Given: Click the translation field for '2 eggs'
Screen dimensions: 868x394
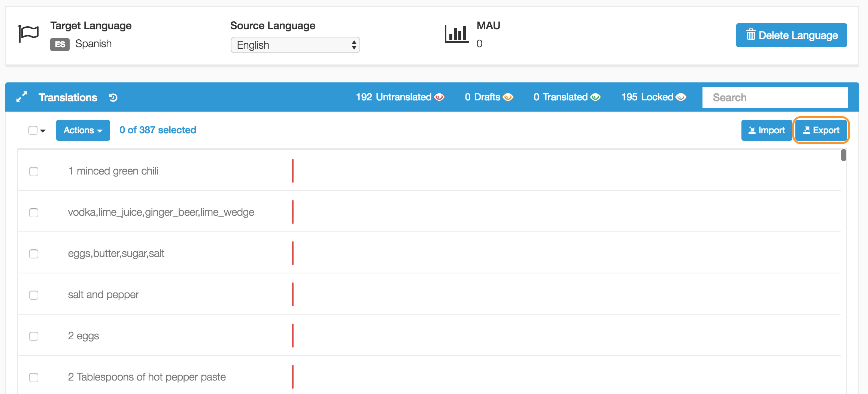Looking at the screenshot, I should click(567, 336).
